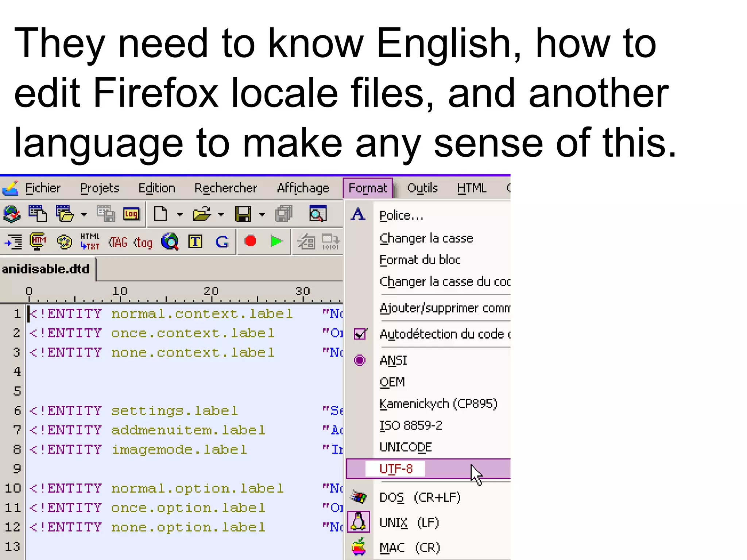Click the Windows flag icon beside DOS (CR+LF)
Viewport: 747px width, 560px height.
click(359, 497)
